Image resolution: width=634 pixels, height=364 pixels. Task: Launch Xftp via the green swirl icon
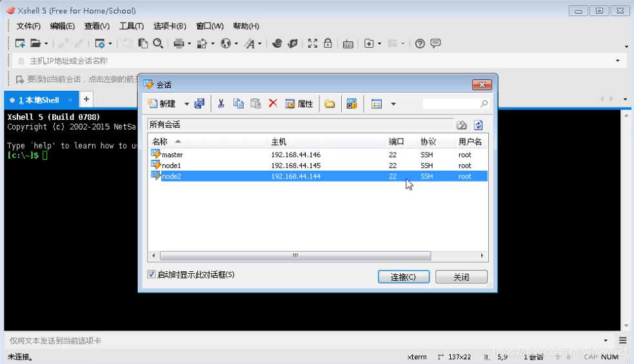point(277,43)
